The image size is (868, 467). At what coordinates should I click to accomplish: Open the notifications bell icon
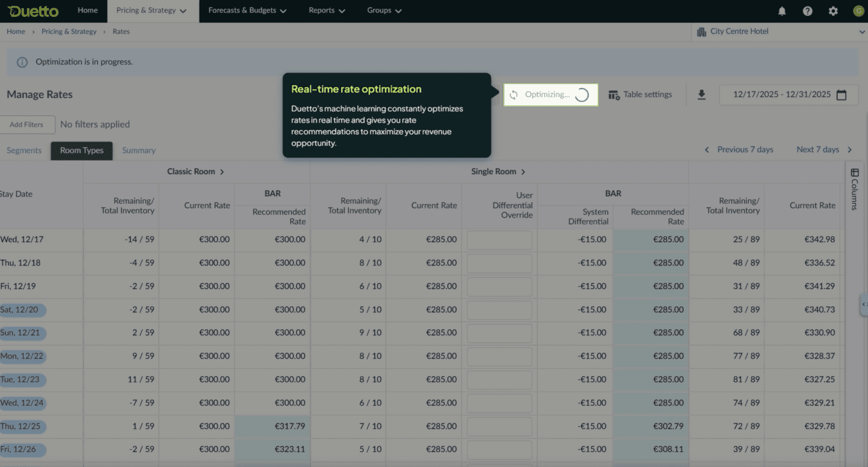pyautogui.click(x=782, y=11)
